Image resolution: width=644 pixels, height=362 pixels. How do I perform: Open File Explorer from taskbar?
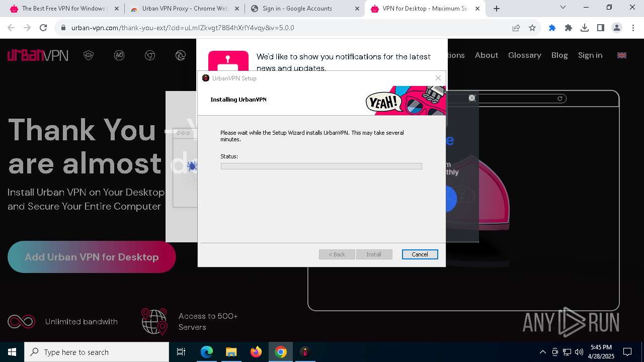[231, 352]
